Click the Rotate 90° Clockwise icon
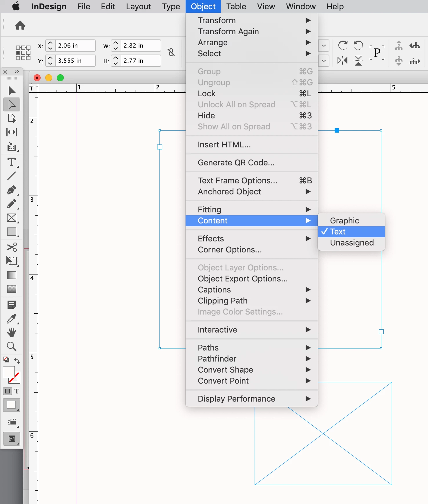The height and width of the screenshot is (504, 428). pos(343,45)
